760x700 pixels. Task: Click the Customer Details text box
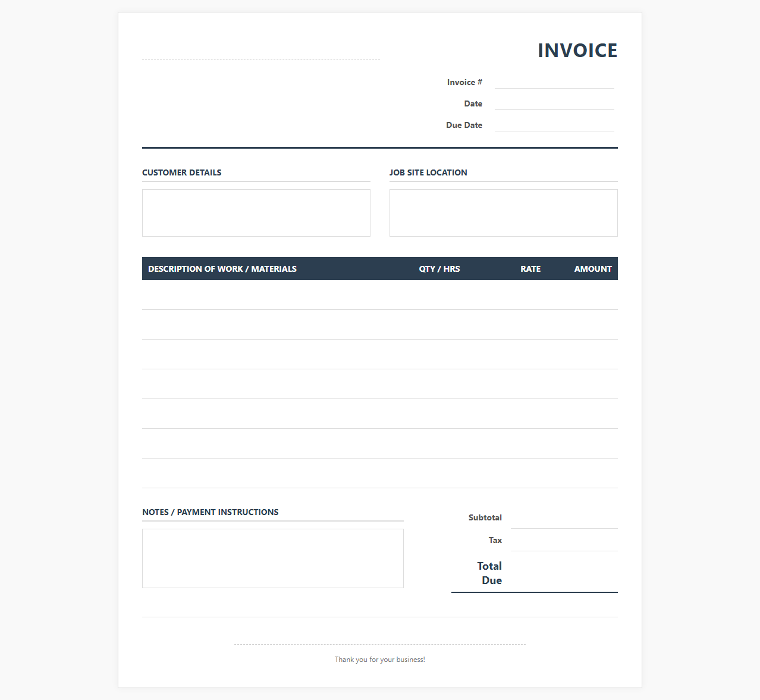(256, 213)
